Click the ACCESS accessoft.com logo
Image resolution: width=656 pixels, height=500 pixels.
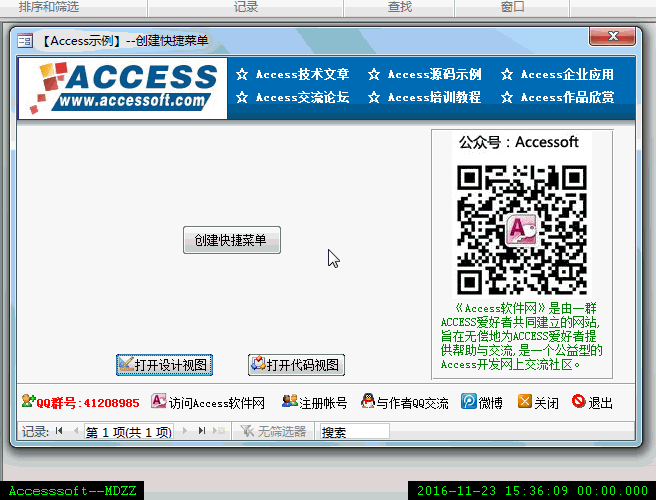[x=123, y=88]
